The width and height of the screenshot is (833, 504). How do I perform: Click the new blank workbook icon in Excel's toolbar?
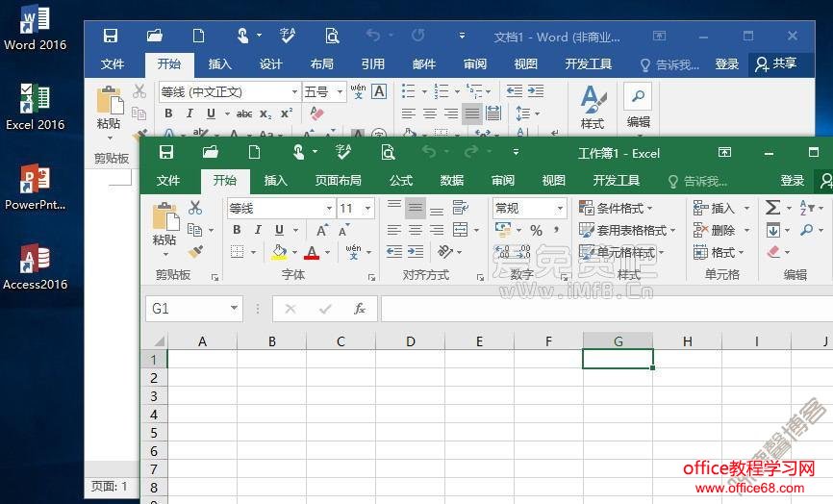click(x=255, y=152)
